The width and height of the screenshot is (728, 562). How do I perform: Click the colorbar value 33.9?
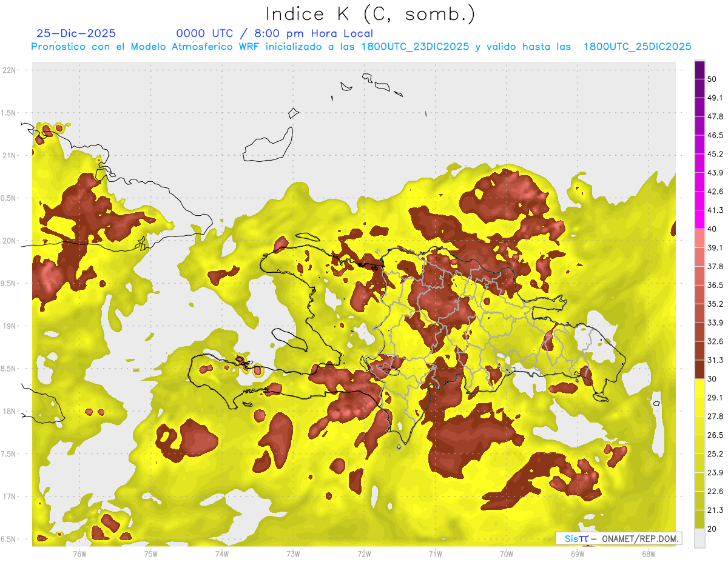(x=715, y=323)
